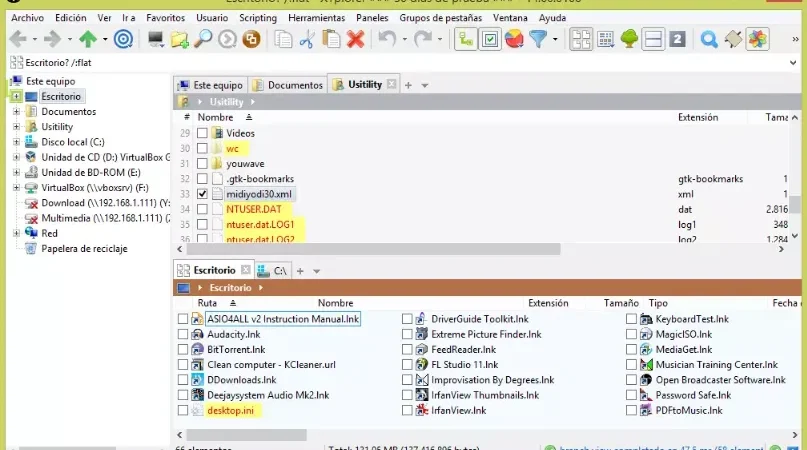The height and width of the screenshot is (450, 807).
Task: Click the scissors Cut icon
Action: (307, 39)
